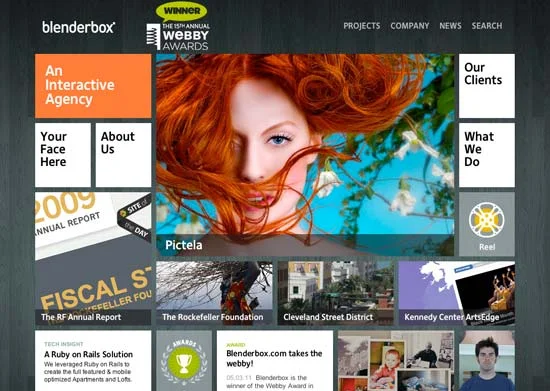Click the Tech Insight category label
This screenshot has width=550, height=391.
click(x=64, y=344)
